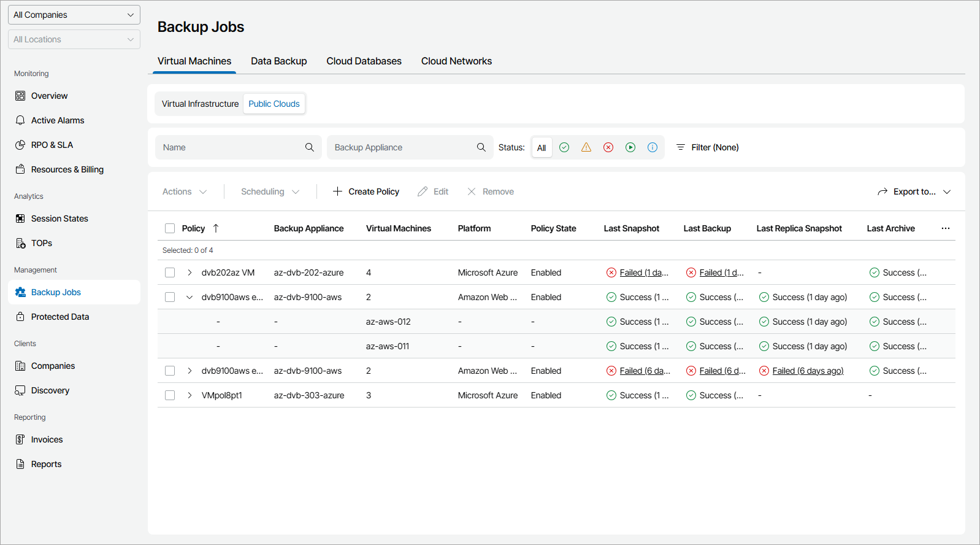Switch to the Cloud Databases tab
980x545 pixels.
coord(364,61)
